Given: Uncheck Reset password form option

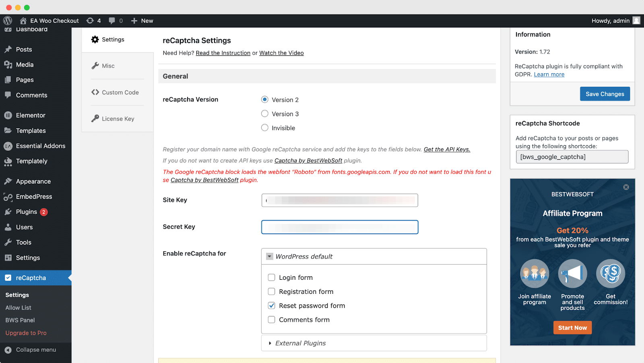Looking at the screenshot, I should coord(272,306).
